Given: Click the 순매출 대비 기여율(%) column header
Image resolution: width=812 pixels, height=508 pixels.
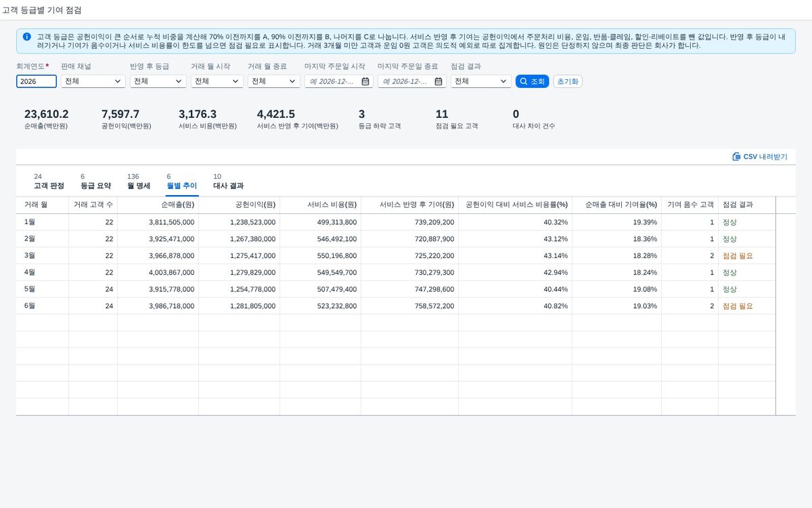Looking at the screenshot, I should tap(617, 205).
